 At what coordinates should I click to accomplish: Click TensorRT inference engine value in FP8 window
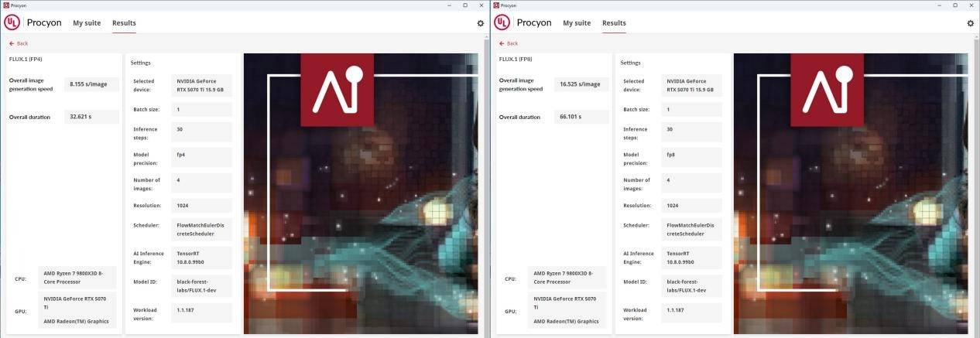[692, 258]
